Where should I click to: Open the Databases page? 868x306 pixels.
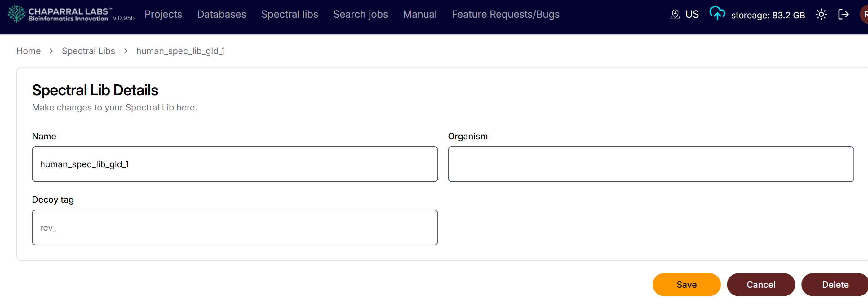(221, 15)
